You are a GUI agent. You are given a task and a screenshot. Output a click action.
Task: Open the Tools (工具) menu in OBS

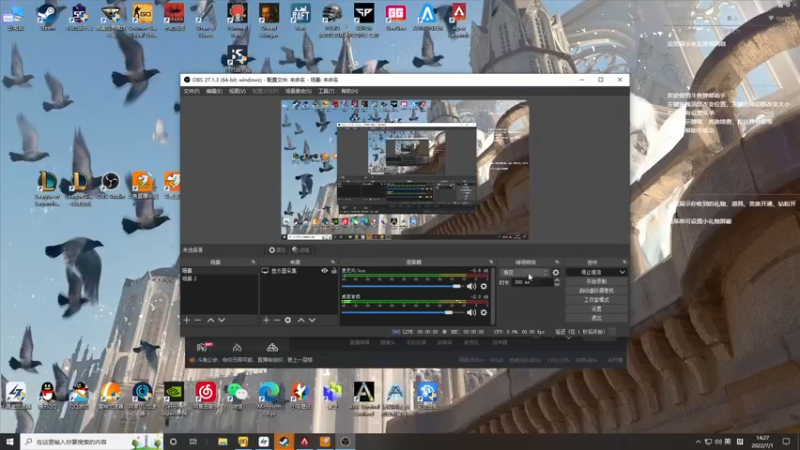[326, 91]
